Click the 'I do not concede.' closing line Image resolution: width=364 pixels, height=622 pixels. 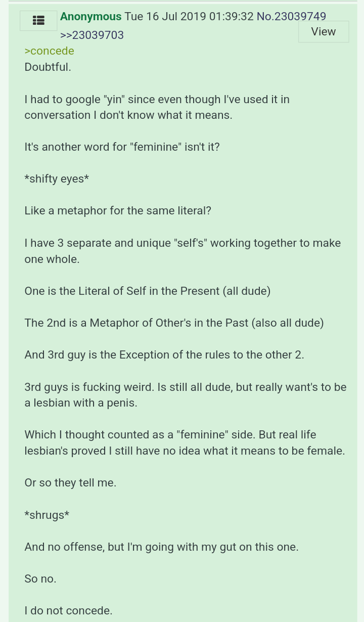tap(68, 611)
